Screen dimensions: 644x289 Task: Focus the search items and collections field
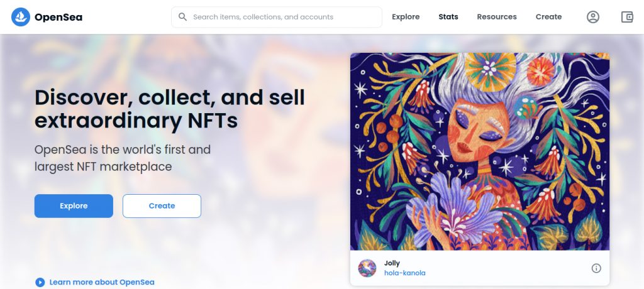[283, 17]
